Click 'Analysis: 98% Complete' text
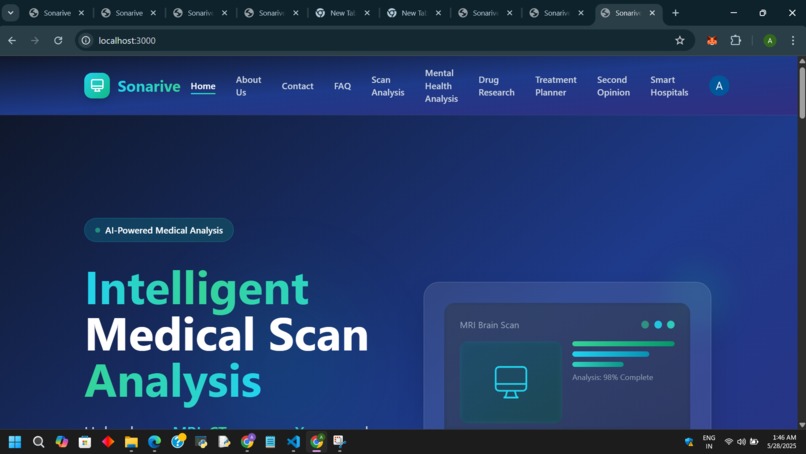Image resolution: width=806 pixels, height=454 pixels. (x=613, y=377)
